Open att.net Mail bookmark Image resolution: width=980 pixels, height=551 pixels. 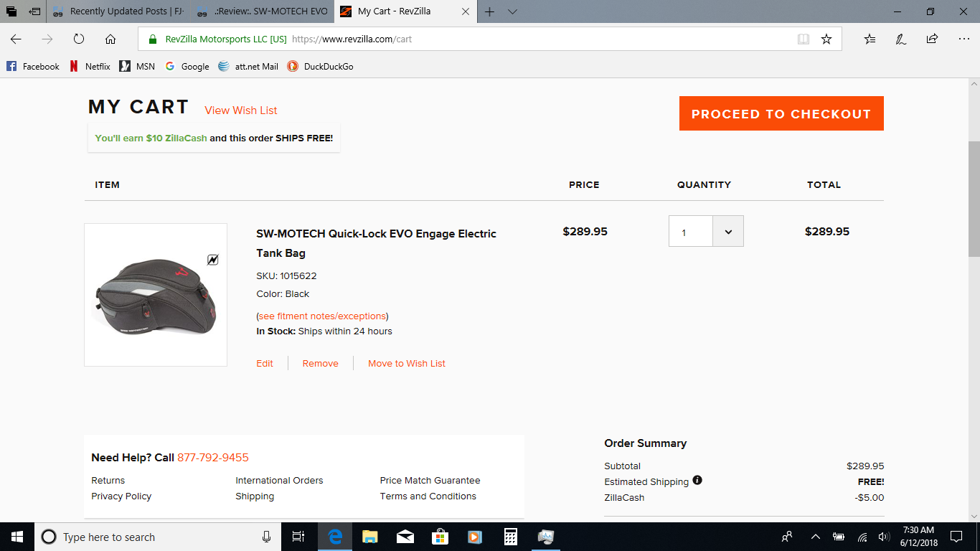tap(248, 66)
